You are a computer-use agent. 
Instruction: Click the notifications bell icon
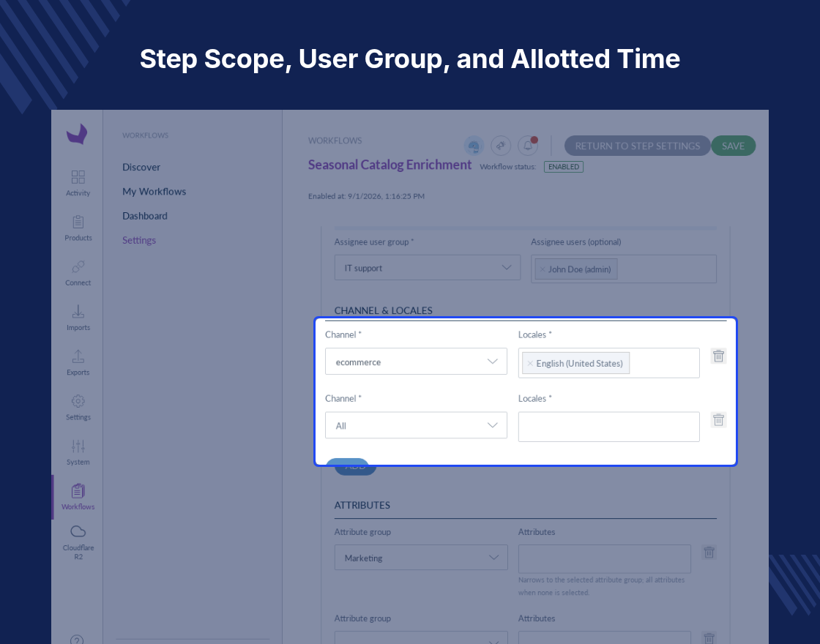(528, 146)
